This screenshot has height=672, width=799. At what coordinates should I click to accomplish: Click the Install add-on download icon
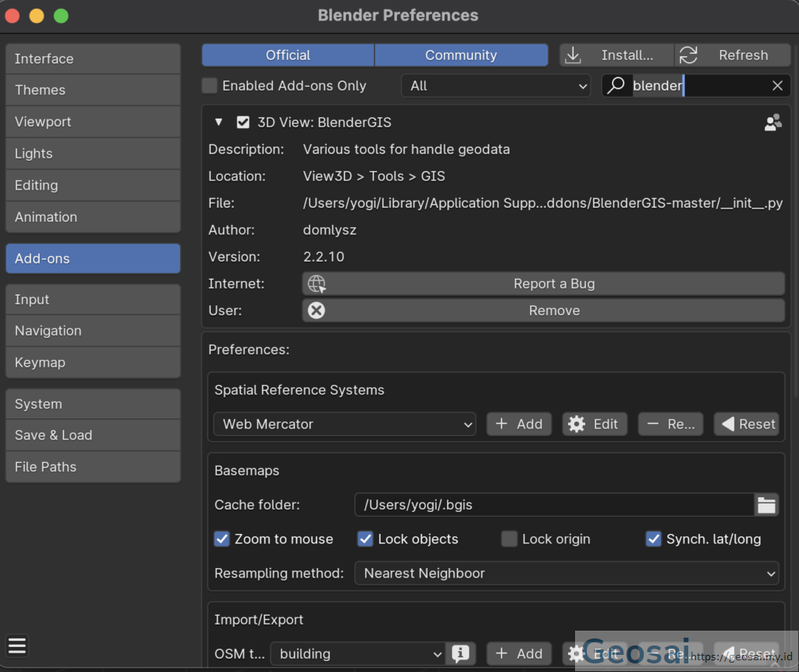coord(574,55)
